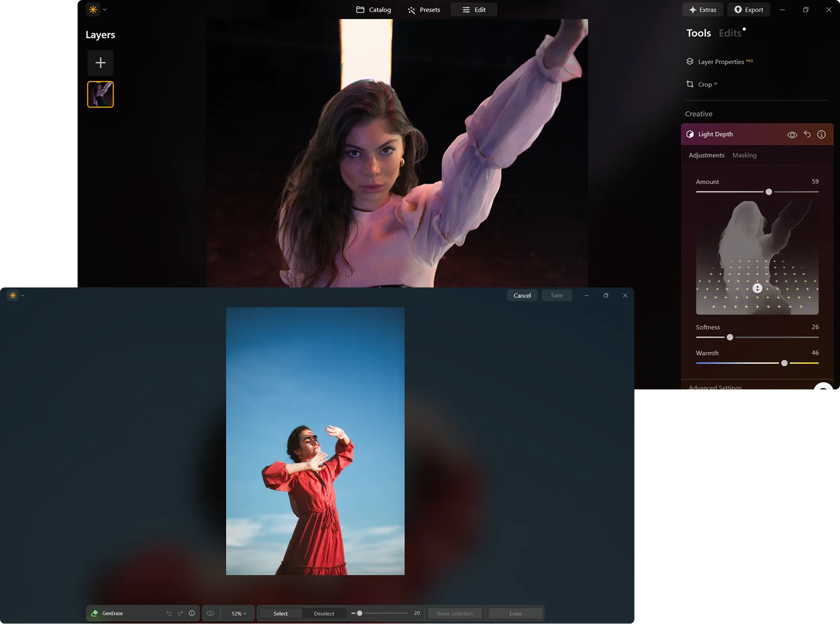Switch to the Presets tab
Screen dimensions: 840x624
coord(424,10)
